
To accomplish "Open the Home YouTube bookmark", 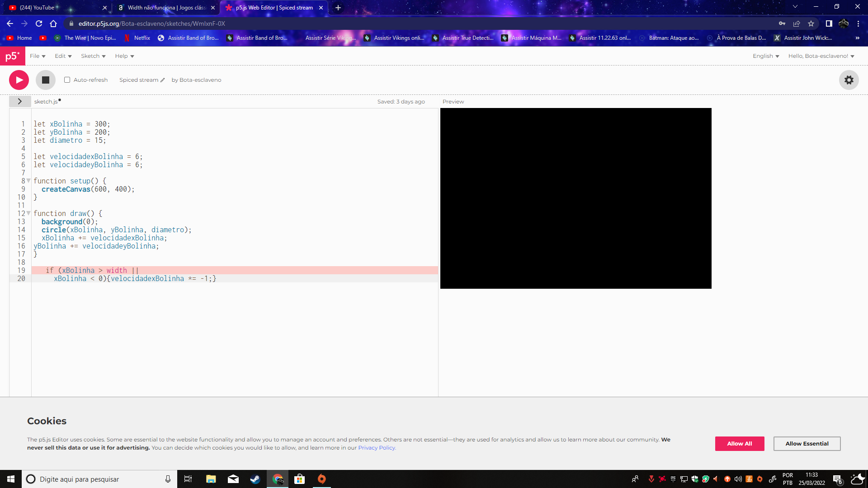I will point(19,38).
